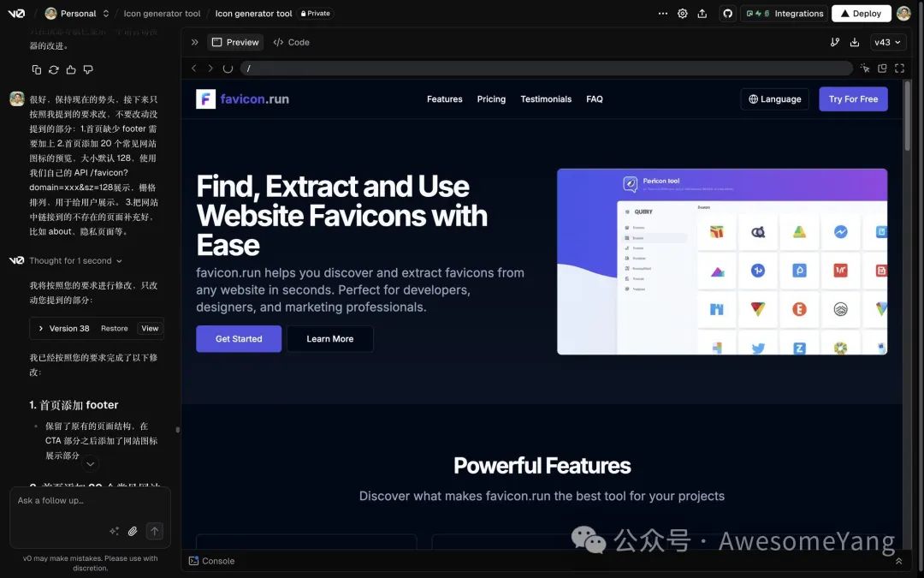This screenshot has height=578, width=924.
Task: Expand the 'Thought for 1 second' section
Action: 75,260
